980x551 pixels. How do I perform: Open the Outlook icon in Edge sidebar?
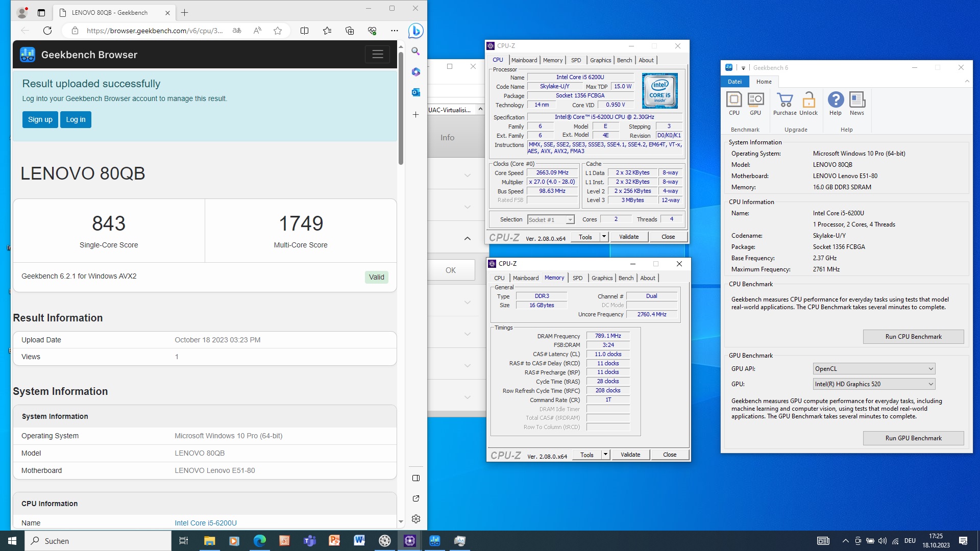coord(415,92)
